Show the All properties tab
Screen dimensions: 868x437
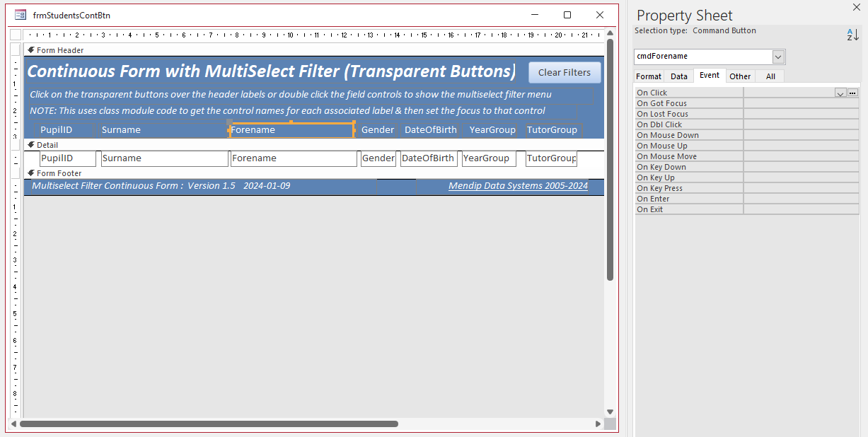tap(770, 76)
